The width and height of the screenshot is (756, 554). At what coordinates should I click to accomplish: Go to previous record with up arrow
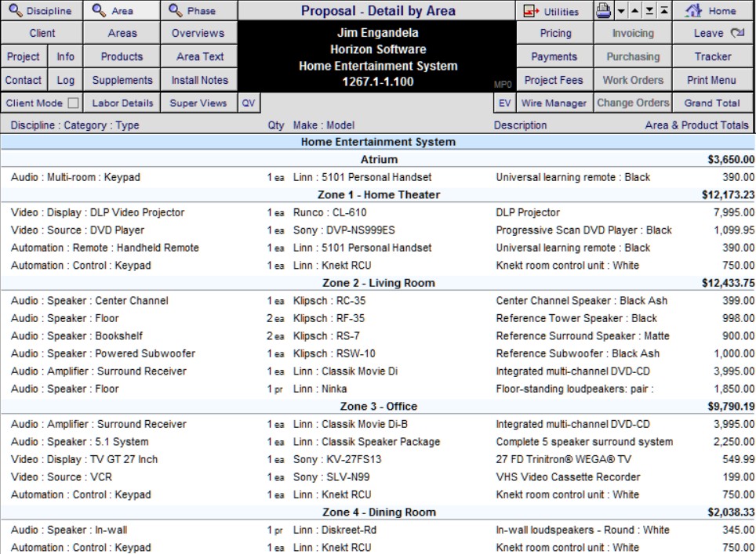click(x=635, y=11)
